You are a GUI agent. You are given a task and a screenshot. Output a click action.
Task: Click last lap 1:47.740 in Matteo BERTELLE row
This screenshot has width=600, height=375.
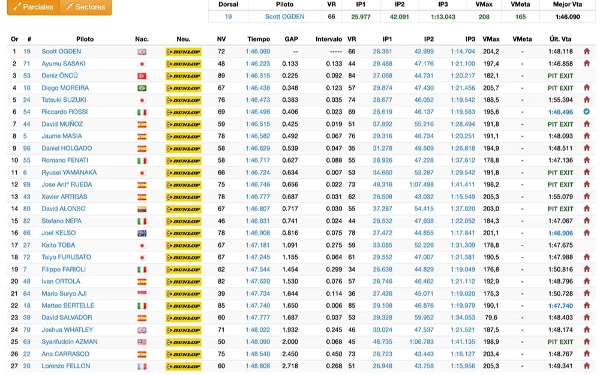(x=561, y=305)
